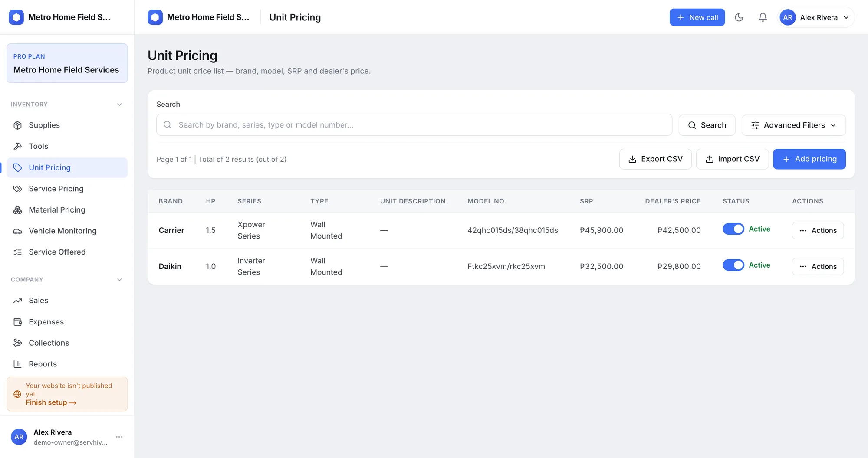The height and width of the screenshot is (458, 868).
Task: Click the Service Offered checklist icon
Action: pos(17,252)
